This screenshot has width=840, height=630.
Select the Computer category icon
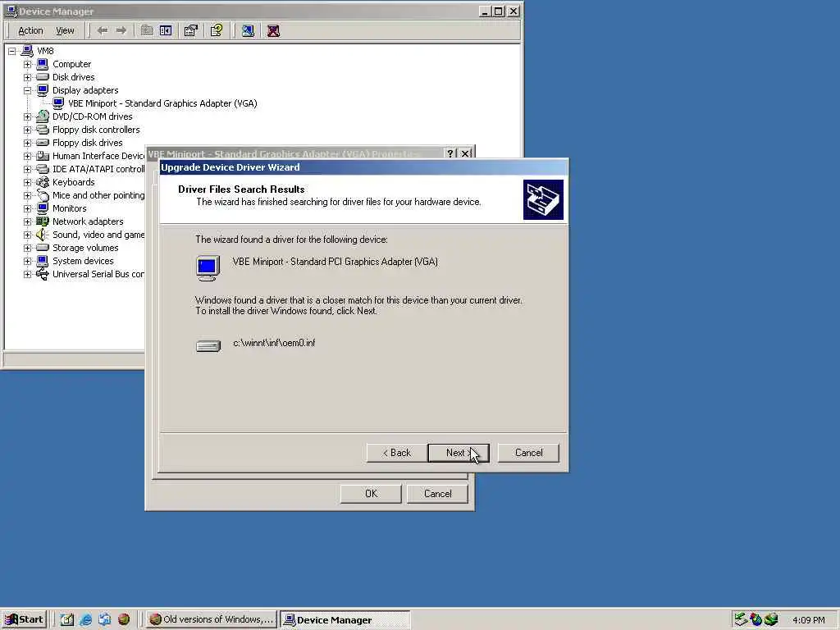point(43,64)
